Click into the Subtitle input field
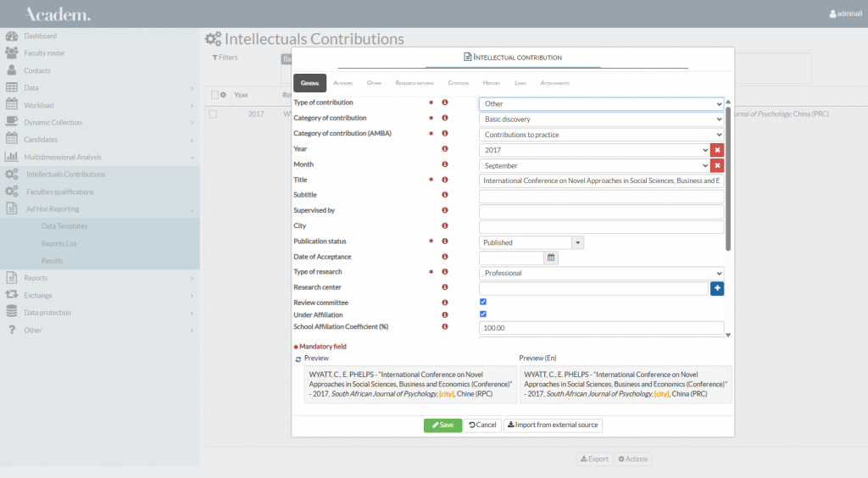The image size is (868, 478). coord(601,196)
